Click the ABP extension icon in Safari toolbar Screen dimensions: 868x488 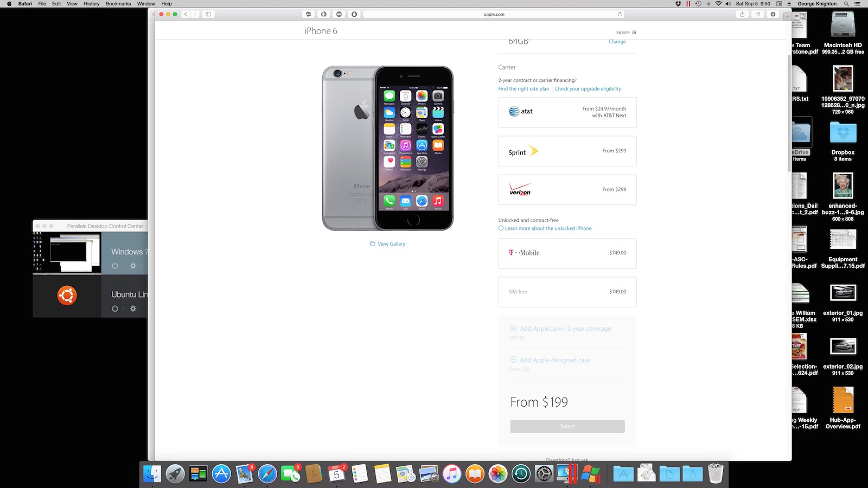click(339, 14)
